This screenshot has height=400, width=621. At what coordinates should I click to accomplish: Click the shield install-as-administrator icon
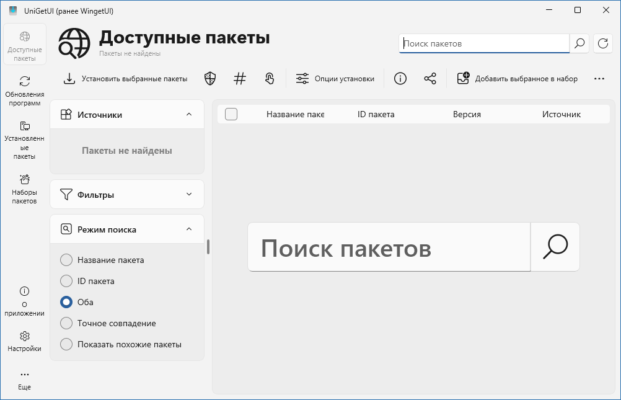(210, 79)
